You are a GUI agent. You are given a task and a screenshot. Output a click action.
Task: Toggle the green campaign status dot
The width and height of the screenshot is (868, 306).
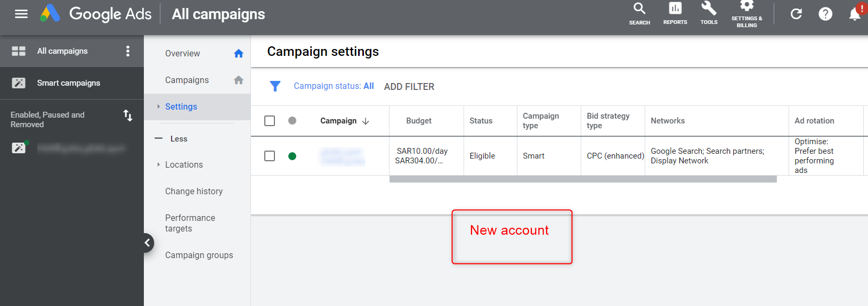click(292, 156)
